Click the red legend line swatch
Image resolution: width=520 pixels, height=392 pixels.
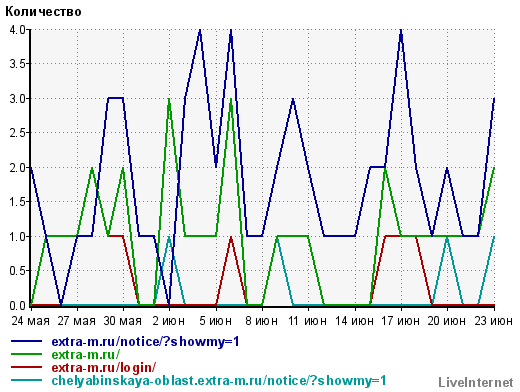click(27, 367)
